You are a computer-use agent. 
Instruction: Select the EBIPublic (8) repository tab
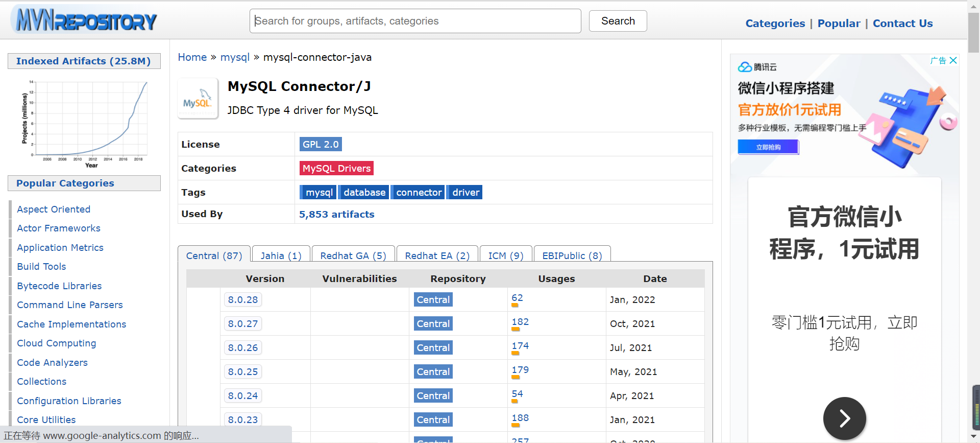(x=572, y=255)
